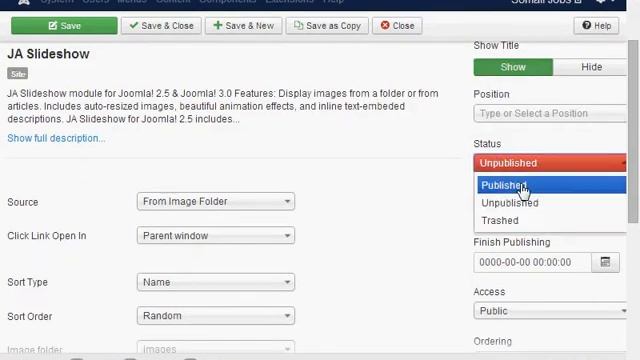Image resolution: width=640 pixels, height=360 pixels.
Task: Set Show Title to Hide
Action: tap(590, 67)
